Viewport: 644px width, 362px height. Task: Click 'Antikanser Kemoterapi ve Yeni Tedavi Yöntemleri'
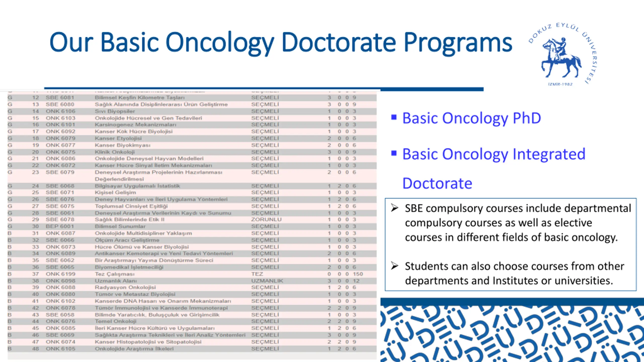click(164, 253)
